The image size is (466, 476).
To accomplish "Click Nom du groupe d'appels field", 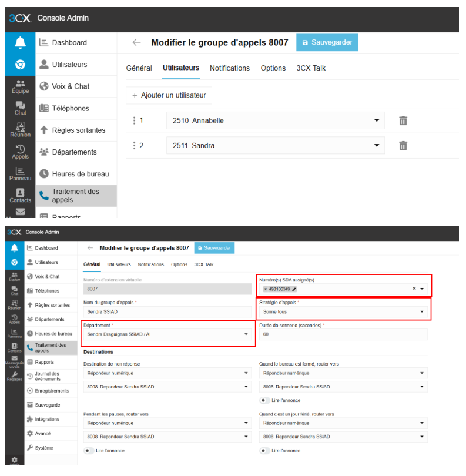I will 167,312.
